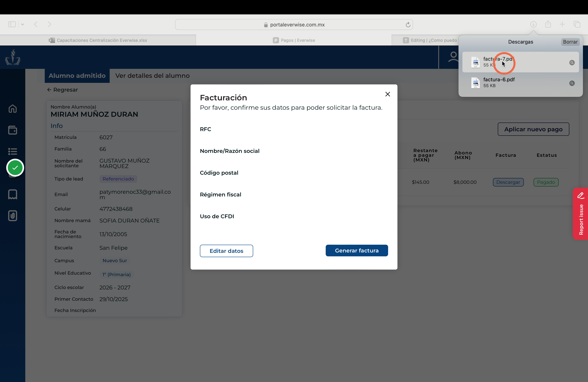Open the user profile icon
Viewport: 588px width, 382px height.
[x=453, y=57]
